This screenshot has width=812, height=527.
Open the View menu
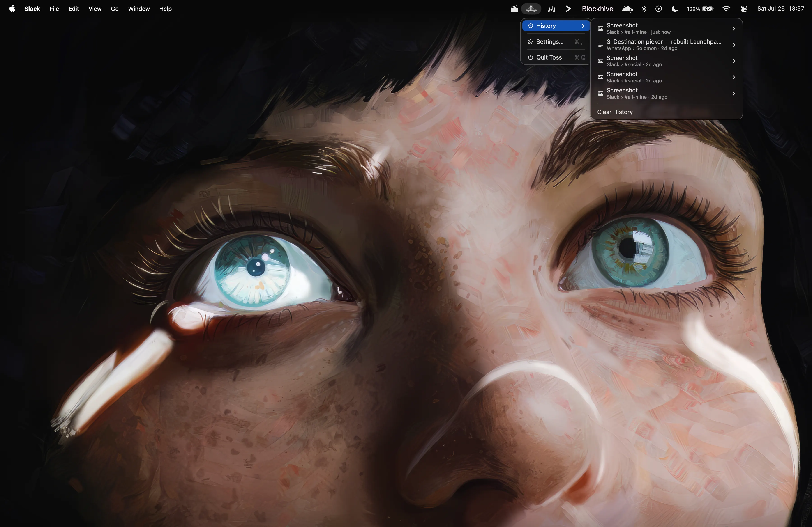tap(95, 9)
